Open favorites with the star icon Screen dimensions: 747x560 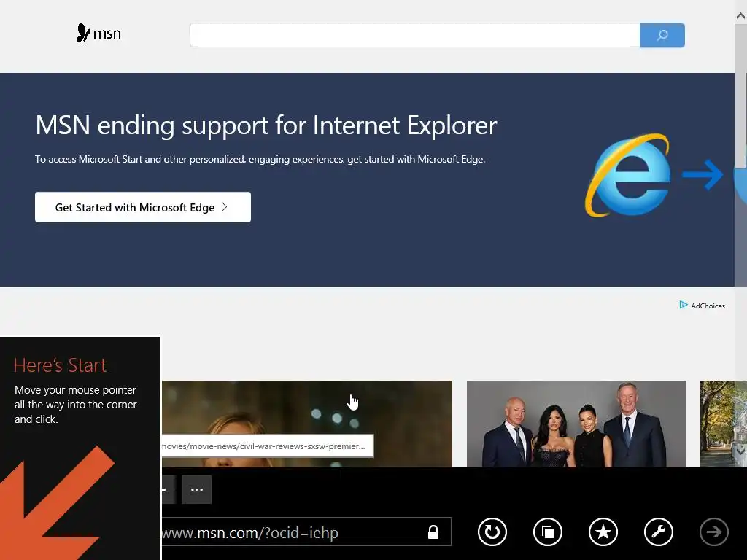tap(603, 532)
